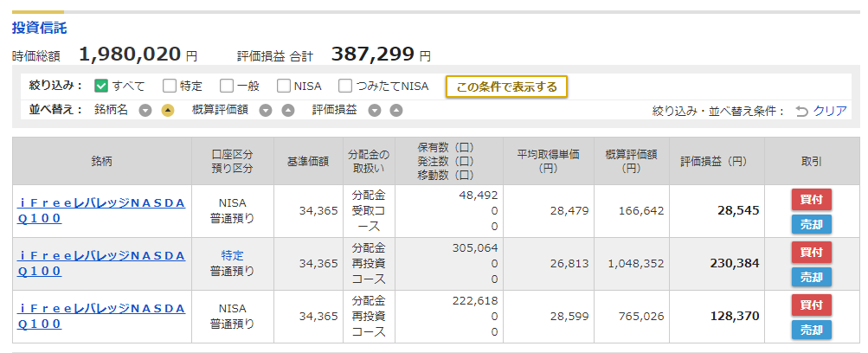Click the 取引 column header
The width and height of the screenshot is (868, 353).
click(812, 162)
